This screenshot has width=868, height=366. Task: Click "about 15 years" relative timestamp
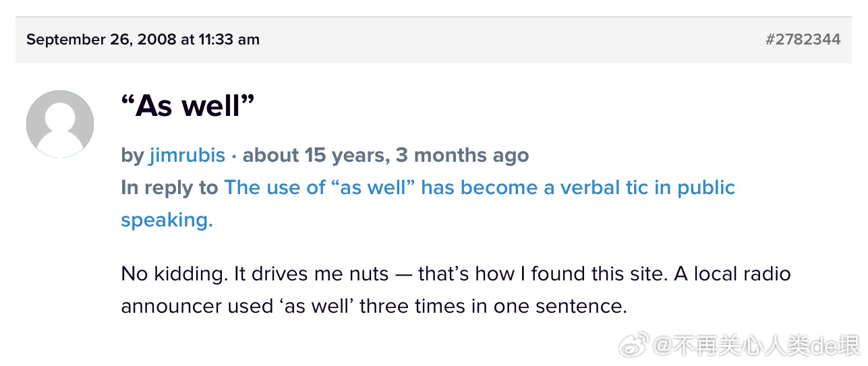pyautogui.click(x=314, y=155)
